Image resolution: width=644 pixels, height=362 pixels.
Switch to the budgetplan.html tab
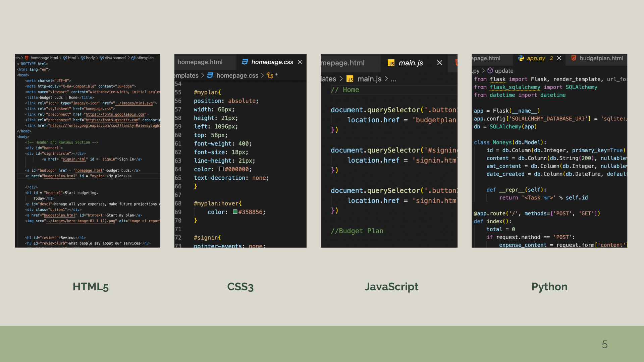[x=601, y=58]
